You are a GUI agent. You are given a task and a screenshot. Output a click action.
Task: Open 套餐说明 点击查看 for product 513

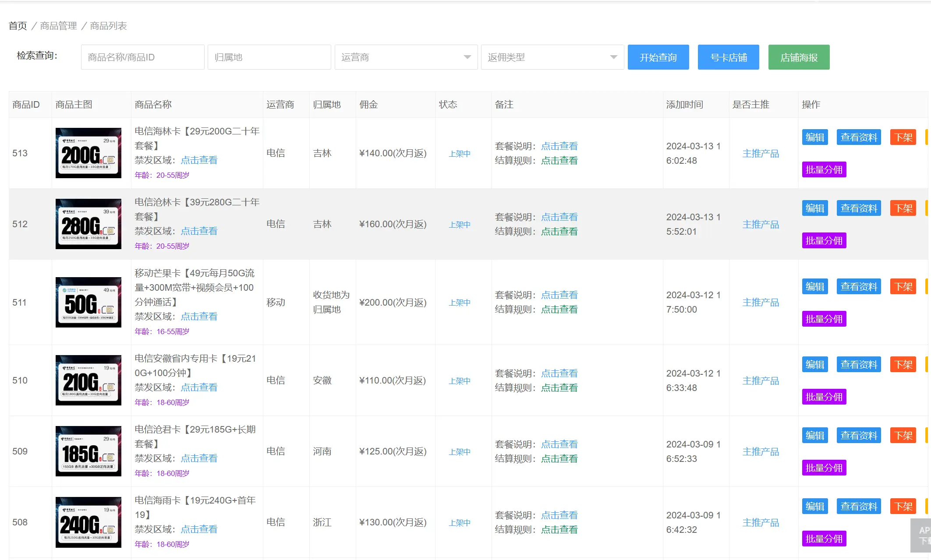coord(559,146)
